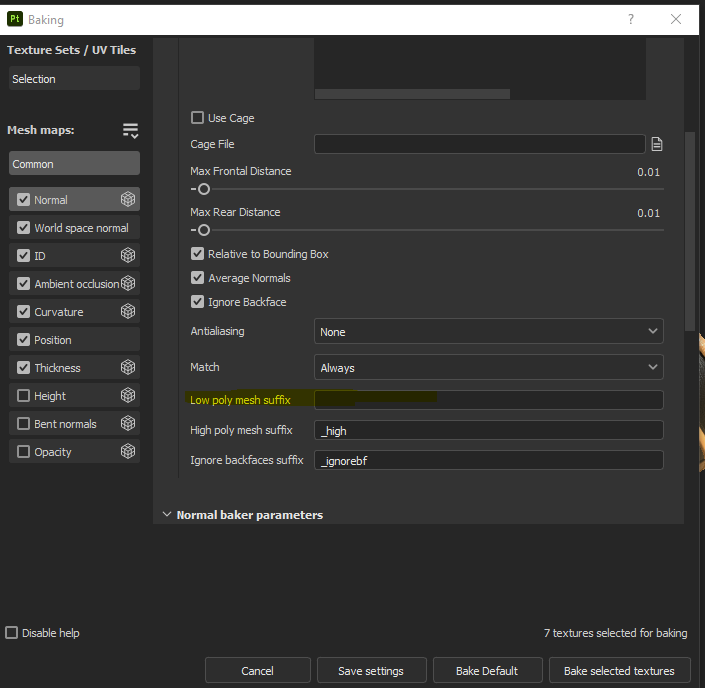Open Curvature map settings icon
The image size is (705, 688).
click(128, 312)
